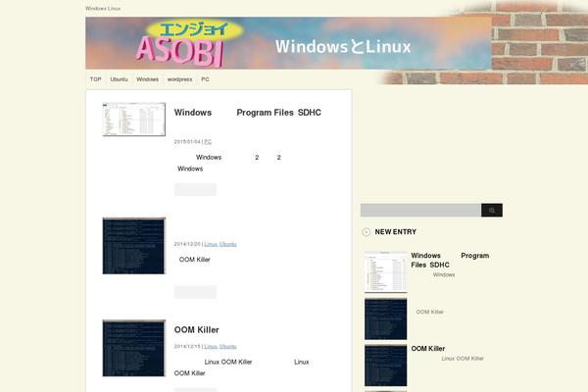Open the sidebar terminal thumbnail beside the grey OOM Killer text

pyautogui.click(x=385, y=318)
